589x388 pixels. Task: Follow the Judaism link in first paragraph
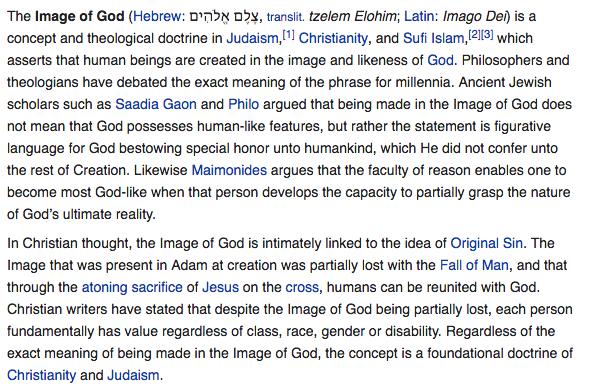[x=252, y=38]
